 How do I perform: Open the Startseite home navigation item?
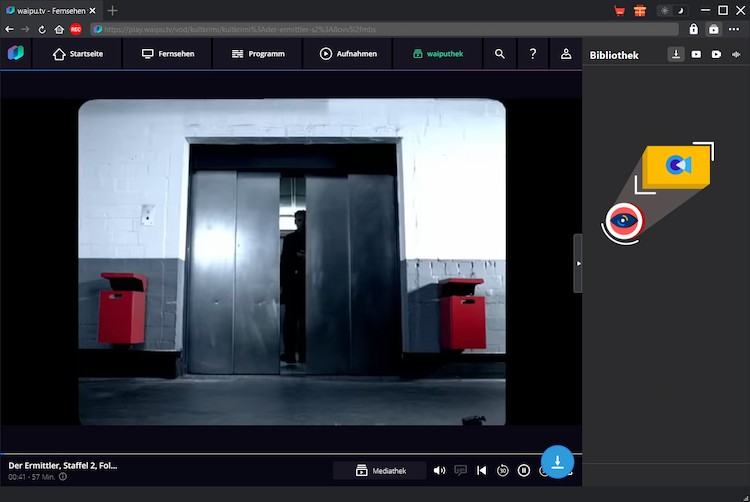coord(77,54)
